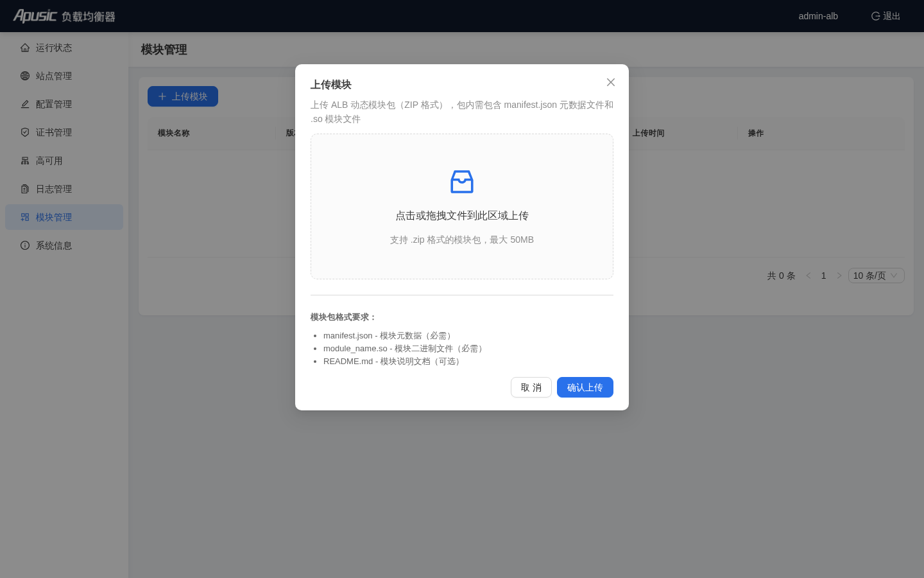The image size is (924, 578).
Task: Click the 模块包格式要求 heading
Action: 343,317
